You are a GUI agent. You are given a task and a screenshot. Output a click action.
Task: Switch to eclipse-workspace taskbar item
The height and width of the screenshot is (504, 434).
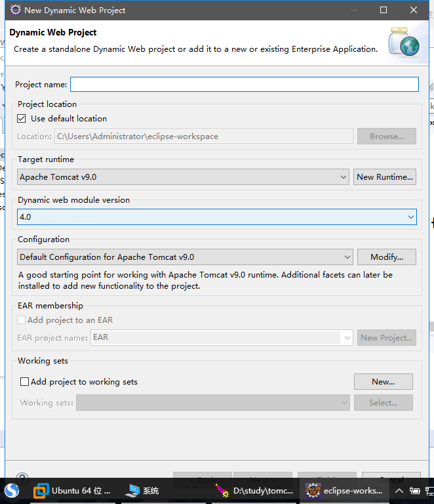344,491
